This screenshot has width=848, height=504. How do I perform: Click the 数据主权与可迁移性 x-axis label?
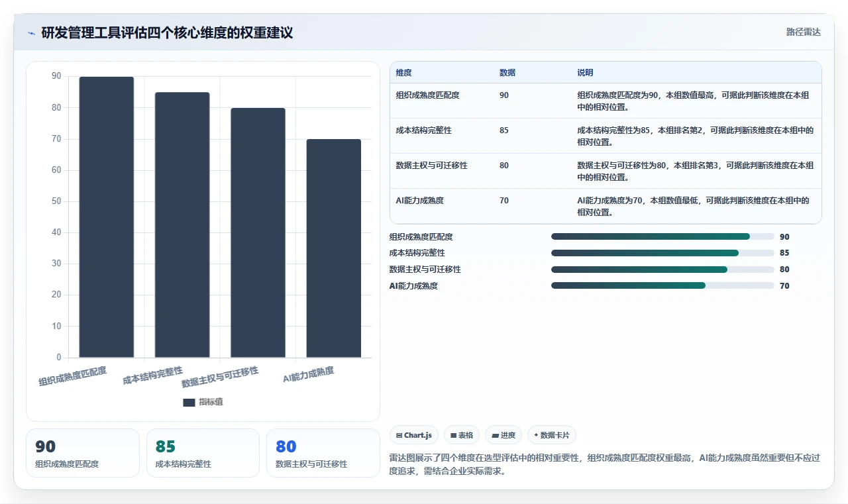tap(220, 377)
